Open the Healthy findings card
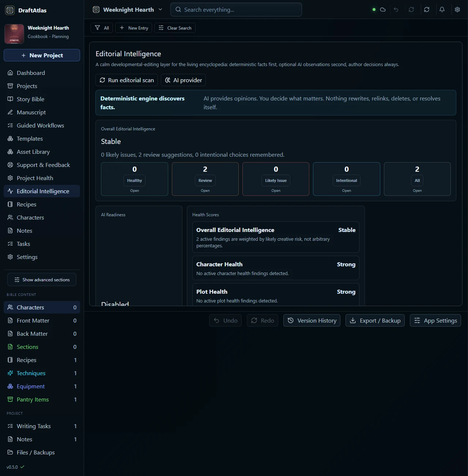Screen dimensions: 468x476 pyautogui.click(x=135, y=179)
